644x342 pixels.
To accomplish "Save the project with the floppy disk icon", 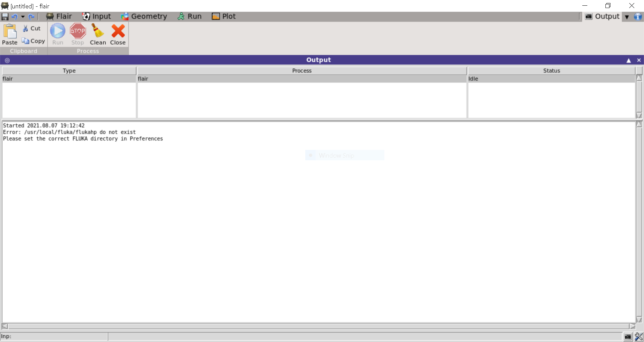I will 5,16.
